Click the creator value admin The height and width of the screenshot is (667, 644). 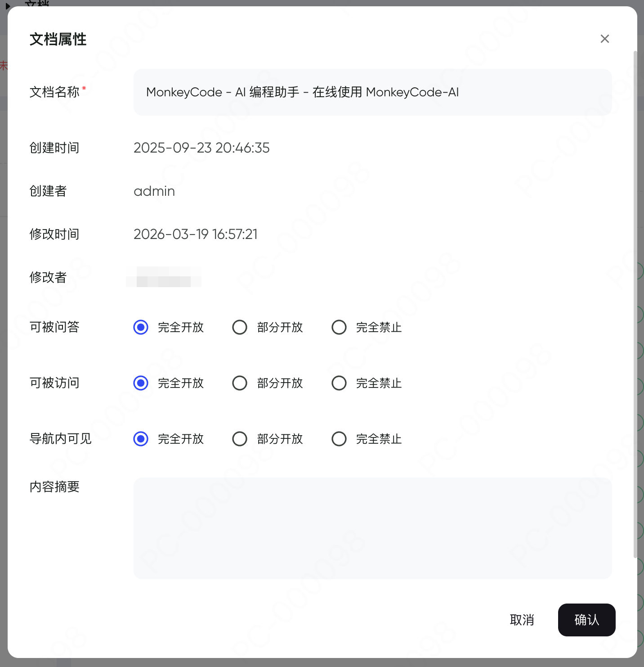[x=154, y=191]
